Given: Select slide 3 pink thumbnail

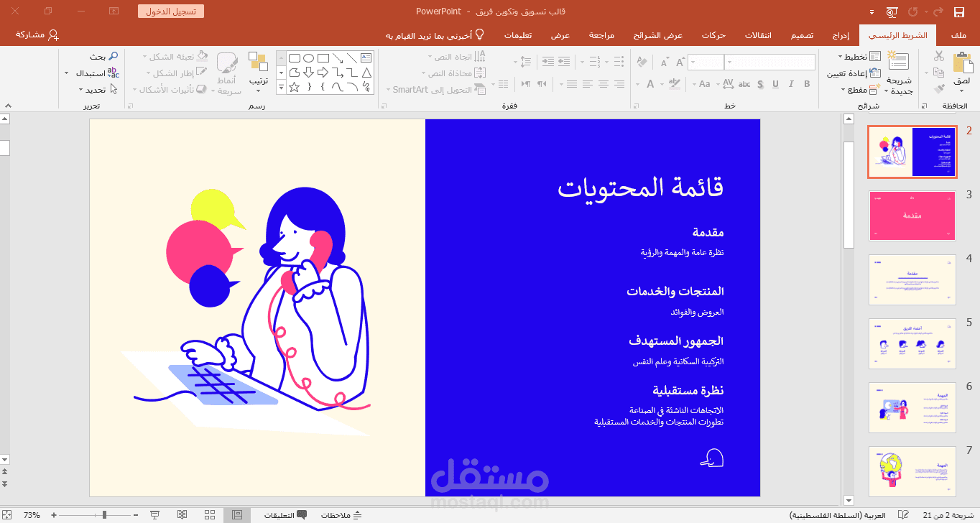Looking at the screenshot, I should 912,216.
